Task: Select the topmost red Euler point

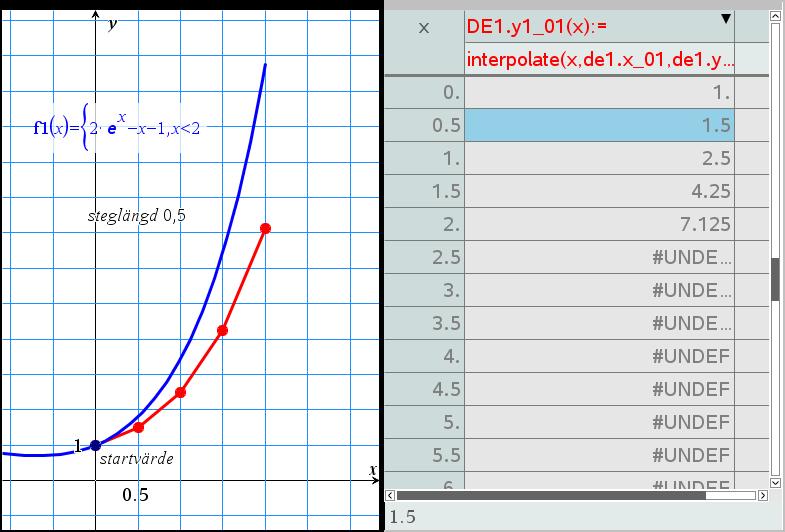Action: (265, 228)
